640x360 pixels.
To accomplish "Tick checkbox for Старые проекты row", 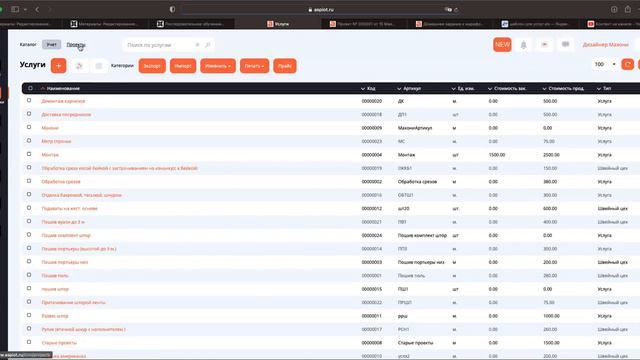I will click(x=29, y=342).
